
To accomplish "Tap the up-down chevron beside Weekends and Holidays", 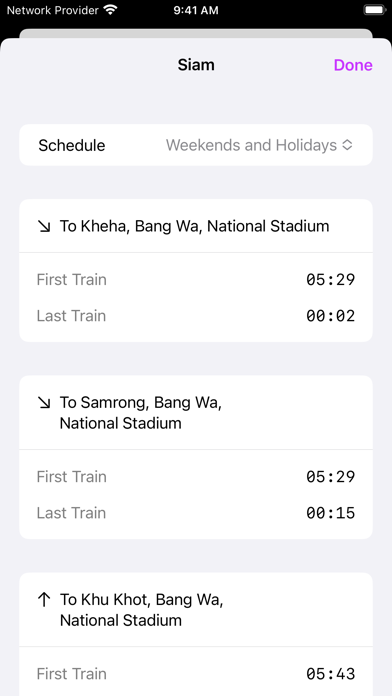I will 347,145.
